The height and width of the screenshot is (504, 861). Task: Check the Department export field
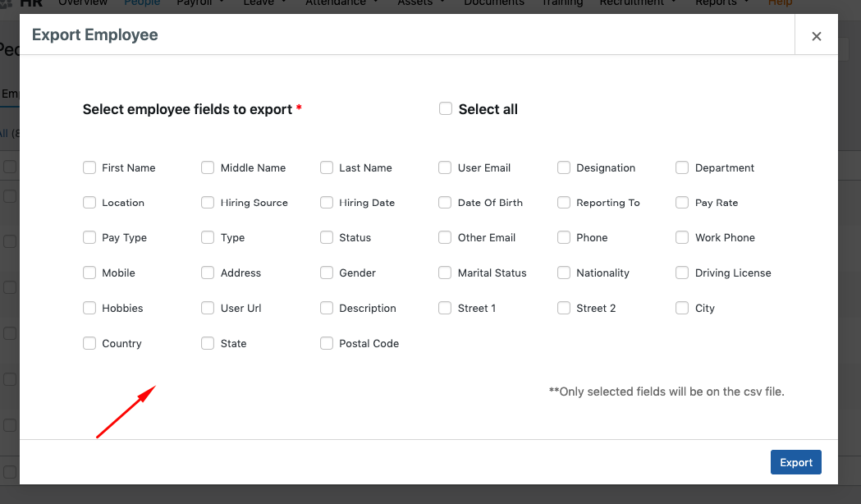[x=682, y=167]
